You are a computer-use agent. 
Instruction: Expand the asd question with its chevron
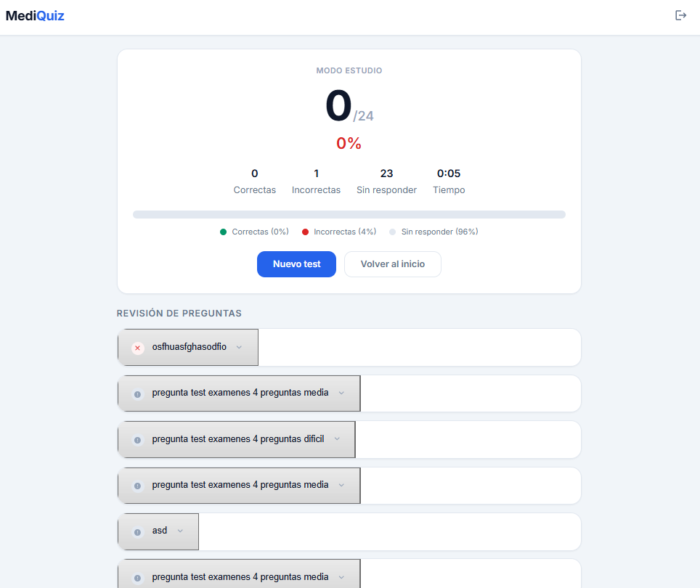point(180,531)
